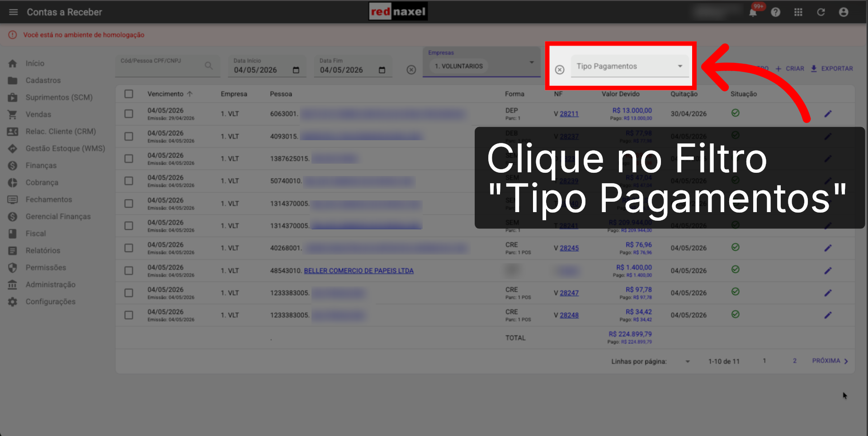
Task: Go to PRÓXIMA page
Action: 830,361
